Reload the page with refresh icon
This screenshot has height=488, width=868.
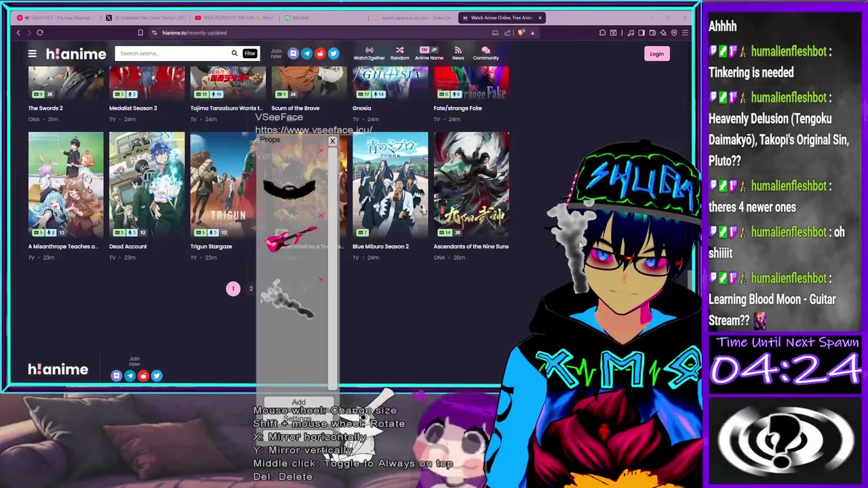[x=40, y=33]
